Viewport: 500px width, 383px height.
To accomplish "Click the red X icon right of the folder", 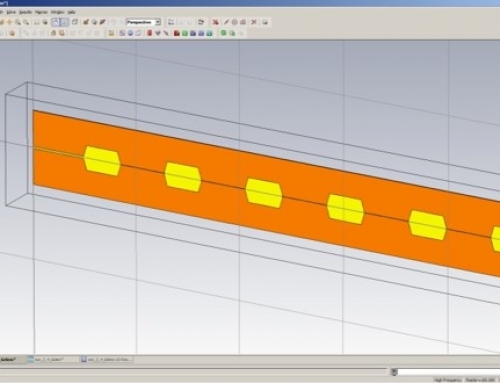I will (x=215, y=22).
